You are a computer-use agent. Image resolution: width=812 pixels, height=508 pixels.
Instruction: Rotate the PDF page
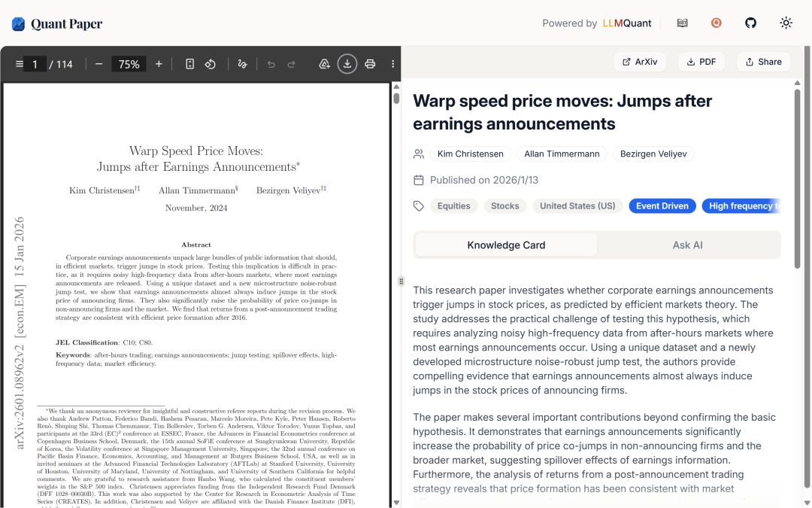(211, 63)
